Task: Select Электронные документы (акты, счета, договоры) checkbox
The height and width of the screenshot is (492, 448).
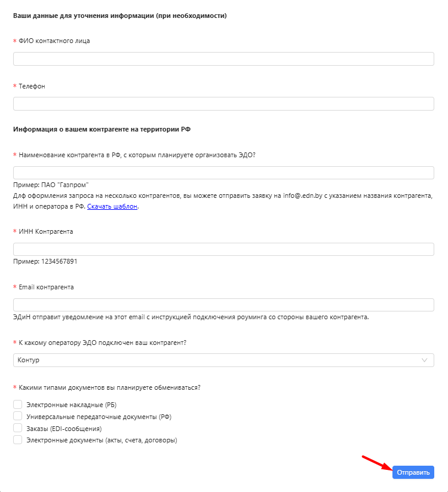Action: coord(17,440)
